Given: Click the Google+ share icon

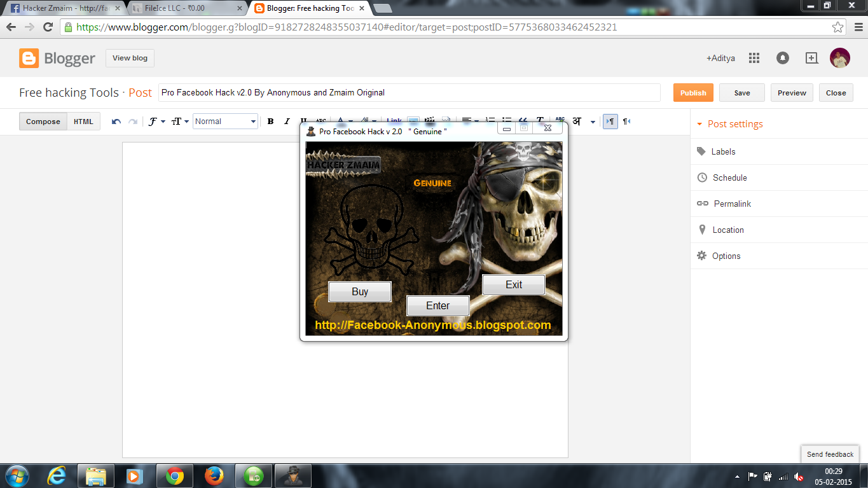Looking at the screenshot, I should pyautogui.click(x=811, y=58).
